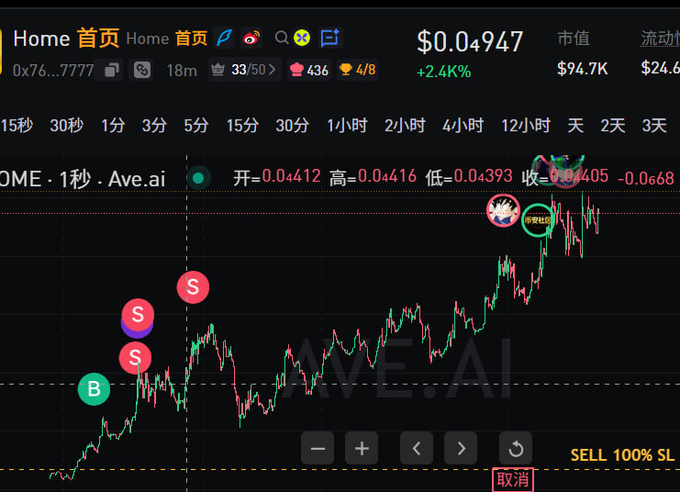Reset the chart view

(x=516, y=448)
